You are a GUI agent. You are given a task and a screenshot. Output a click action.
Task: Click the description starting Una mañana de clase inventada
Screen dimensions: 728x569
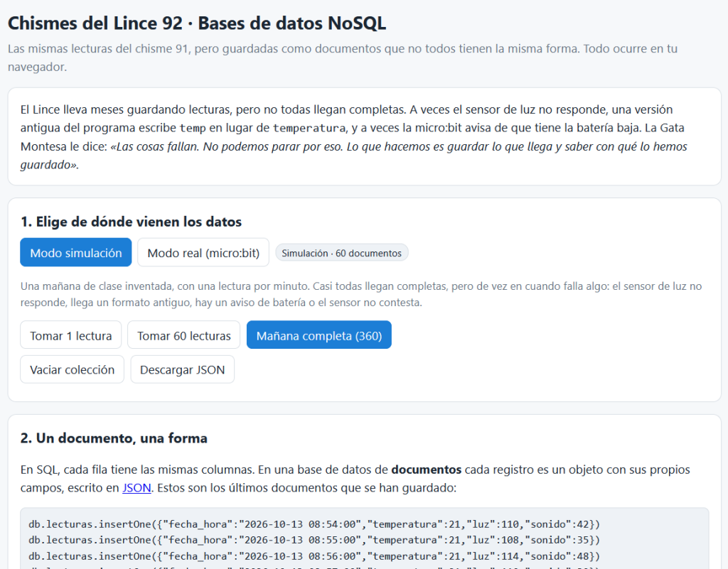pos(360,294)
